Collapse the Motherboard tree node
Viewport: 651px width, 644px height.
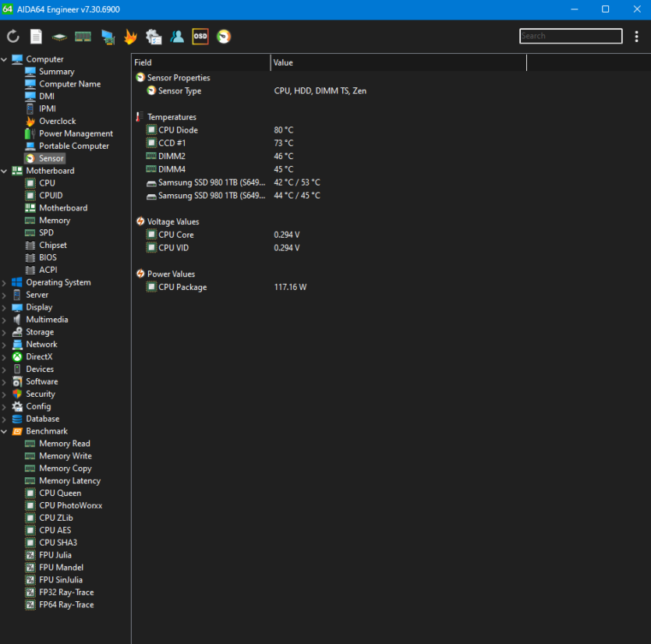click(4, 171)
